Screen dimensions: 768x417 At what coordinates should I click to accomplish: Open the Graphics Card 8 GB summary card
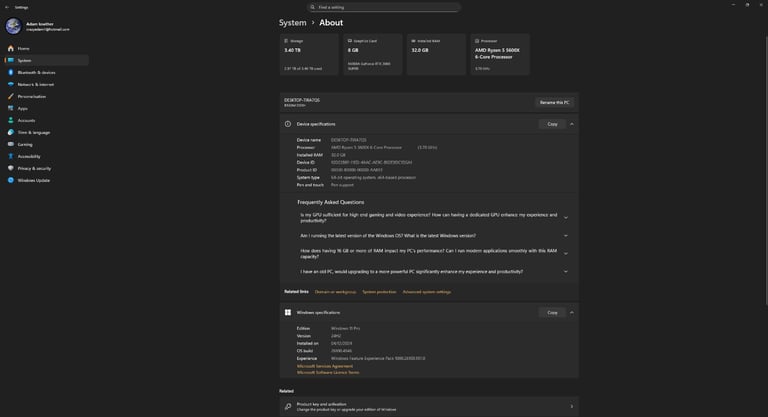pos(373,54)
